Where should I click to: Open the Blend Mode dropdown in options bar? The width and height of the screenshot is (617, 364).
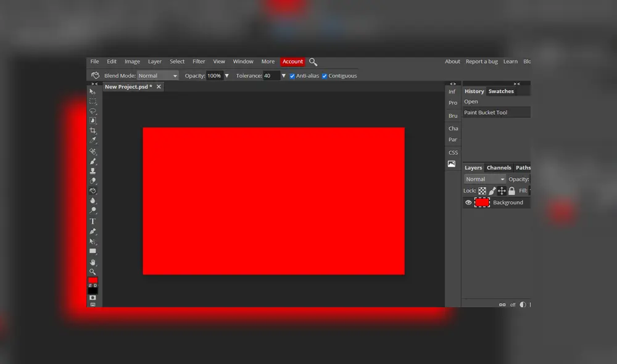coord(157,76)
